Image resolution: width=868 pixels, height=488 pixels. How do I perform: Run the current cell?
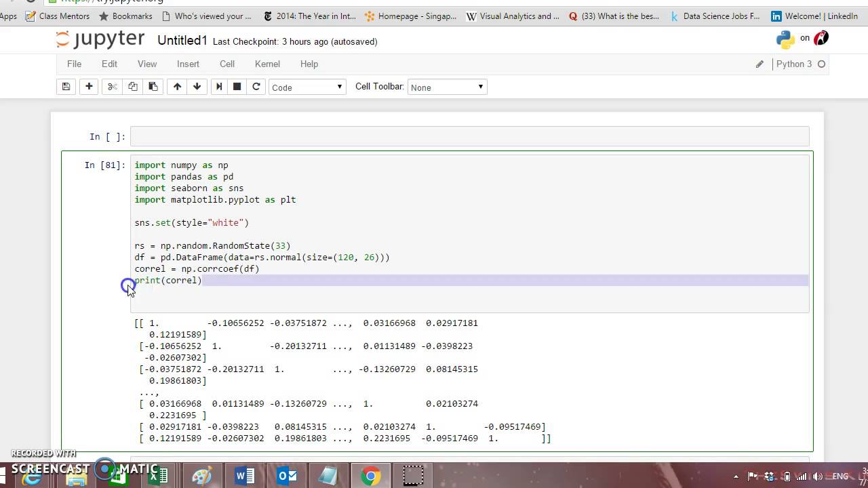point(218,87)
